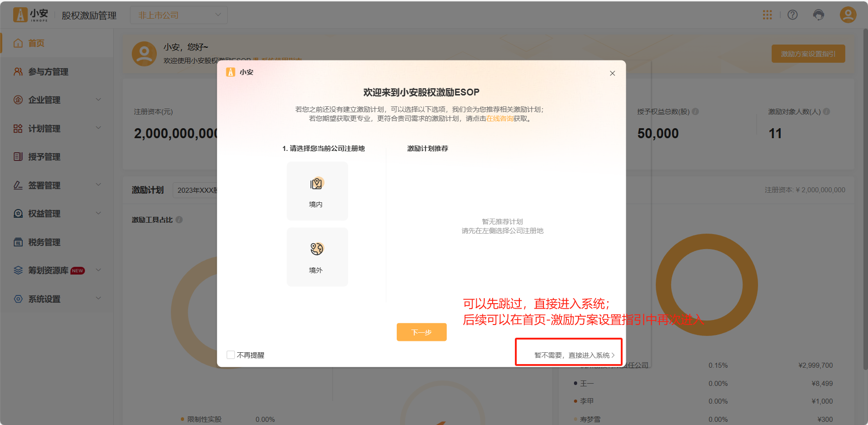Click the 李甲 shareholder row

(703, 401)
